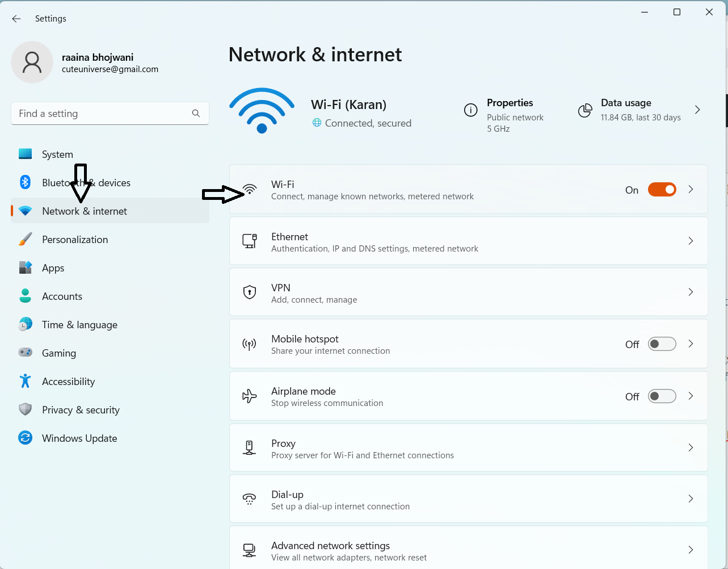Click the Dial-up phone icon
This screenshot has height=569, width=728.
(x=250, y=499)
